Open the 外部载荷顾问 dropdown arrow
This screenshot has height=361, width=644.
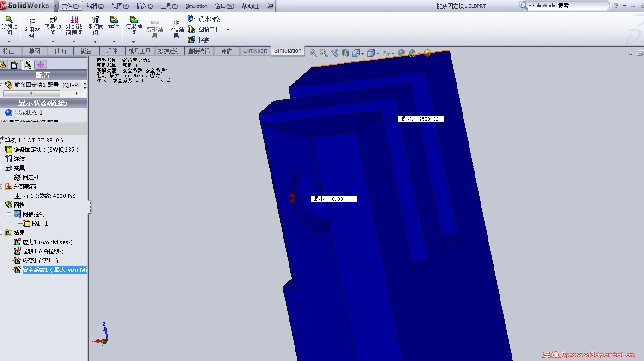click(74, 42)
